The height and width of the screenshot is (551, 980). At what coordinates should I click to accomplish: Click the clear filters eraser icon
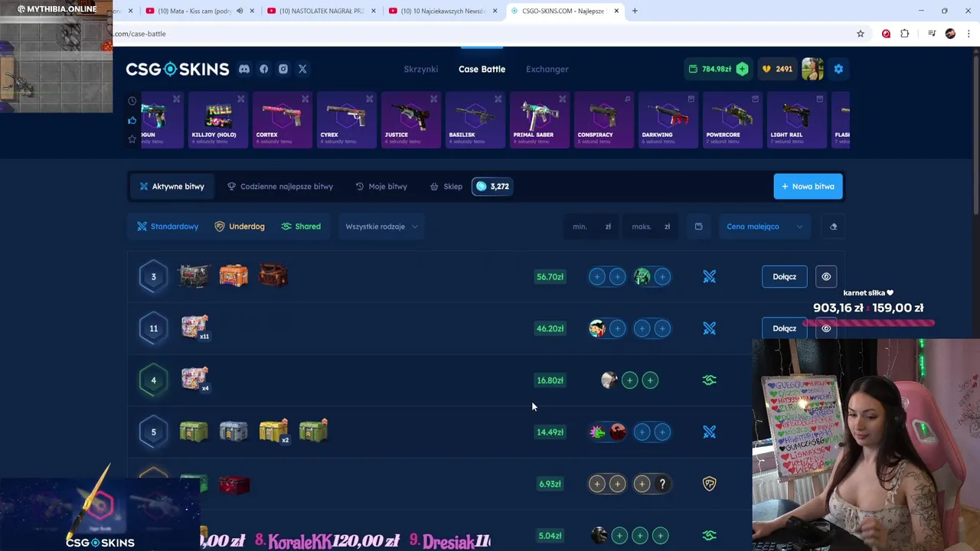[833, 227]
